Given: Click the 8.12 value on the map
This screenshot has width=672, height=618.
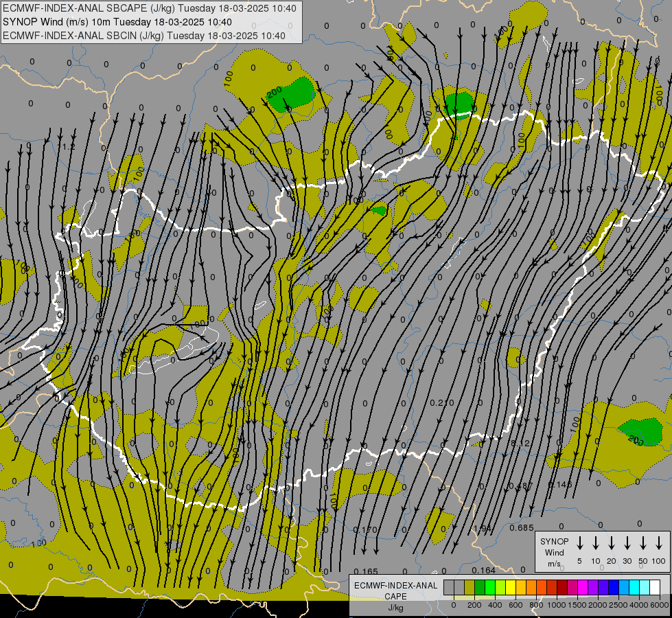Looking at the screenshot, I should click(520, 443).
